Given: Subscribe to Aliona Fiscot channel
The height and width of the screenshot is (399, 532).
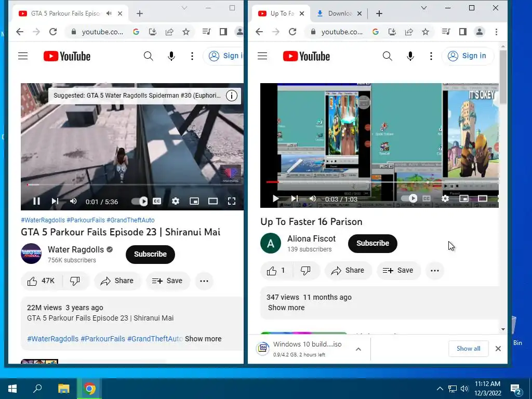Looking at the screenshot, I should (373, 243).
